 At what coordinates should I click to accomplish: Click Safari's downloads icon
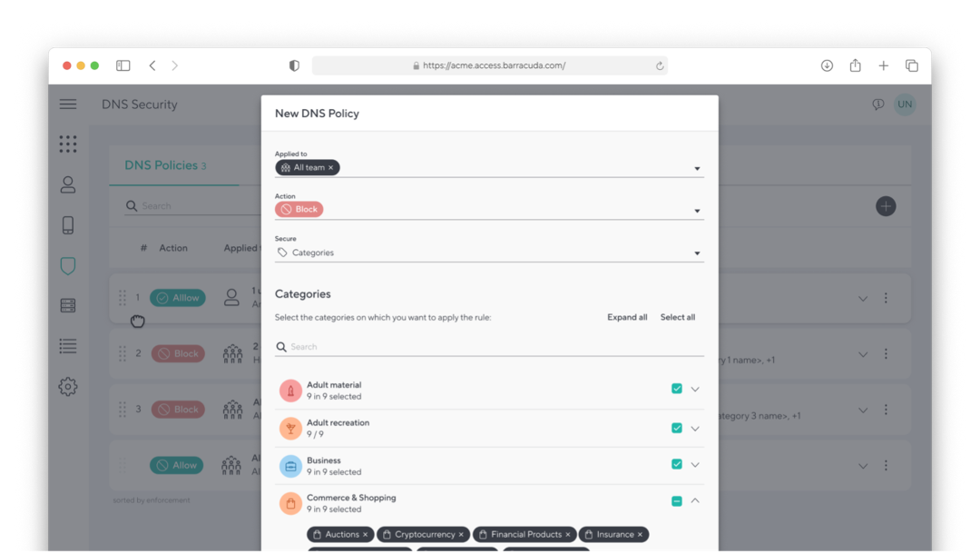pos(827,65)
